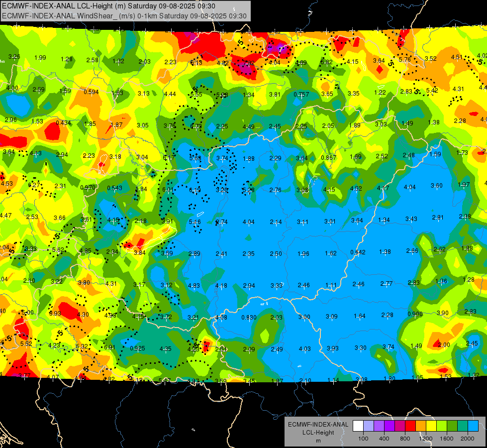The height and width of the screenshot is (448, 487).
Task: Click the yellow-green legend swatch
Action: [x=442, y=426]
